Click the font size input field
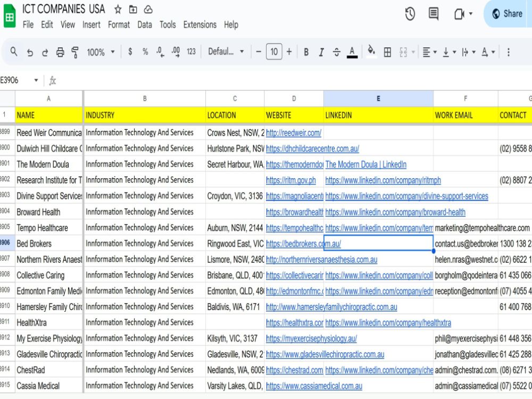The height and width of the screenshot is (399, 532). (274, 52)
